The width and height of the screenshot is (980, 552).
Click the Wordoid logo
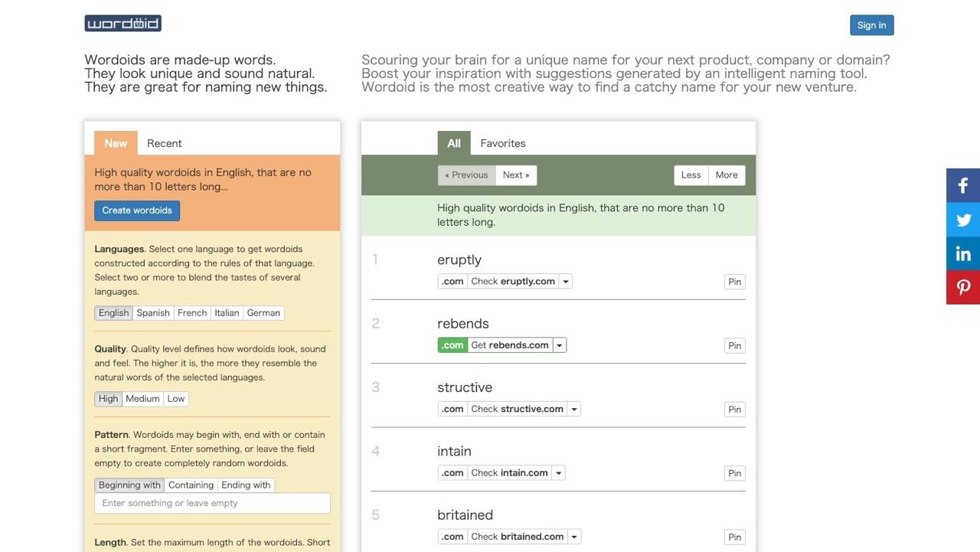coord(122,24)
